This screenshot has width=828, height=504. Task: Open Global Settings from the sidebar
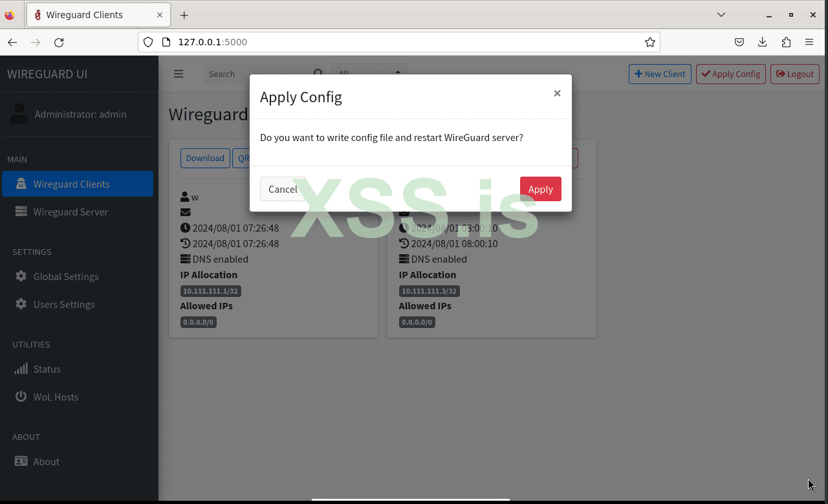(x=21, y=276)
